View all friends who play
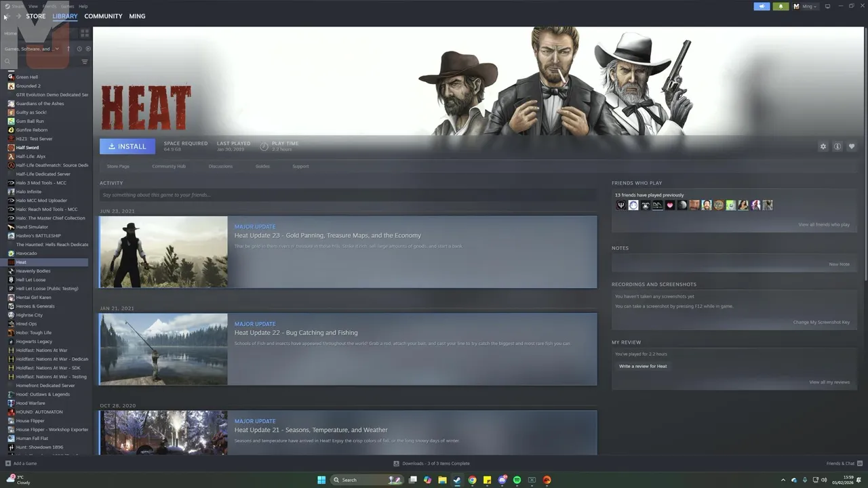Screen dimensions: 868x488 (x=824, y=224)
